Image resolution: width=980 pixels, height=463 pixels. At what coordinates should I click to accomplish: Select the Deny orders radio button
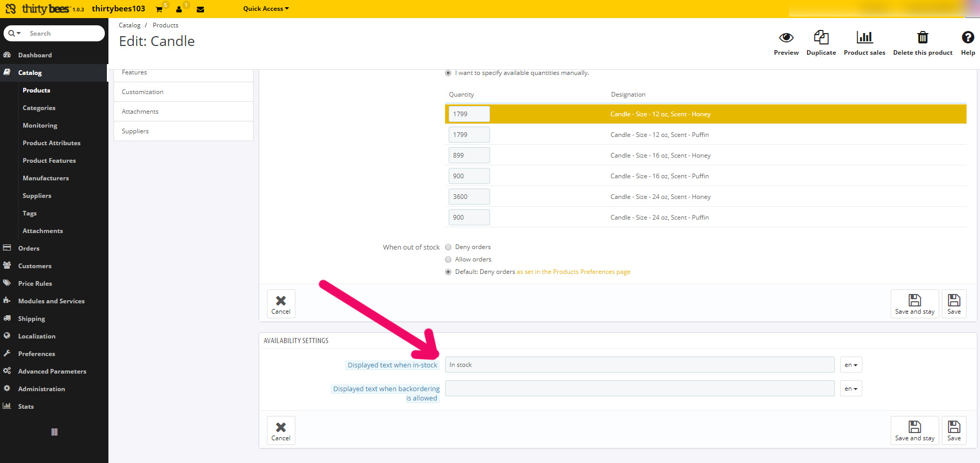pyautogui.click(x=448, y=247)
